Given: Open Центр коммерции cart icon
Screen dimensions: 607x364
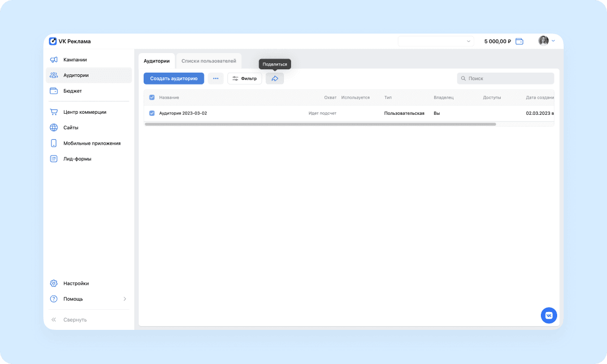Looking at the screenshot, I should pyautogui.click(x=54, y=112).
